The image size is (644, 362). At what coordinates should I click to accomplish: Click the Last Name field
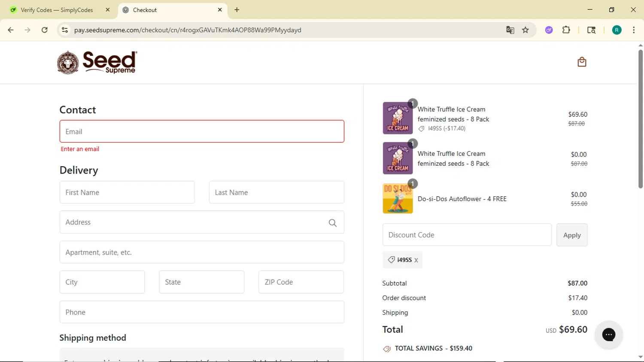click(x=276, y=192)
